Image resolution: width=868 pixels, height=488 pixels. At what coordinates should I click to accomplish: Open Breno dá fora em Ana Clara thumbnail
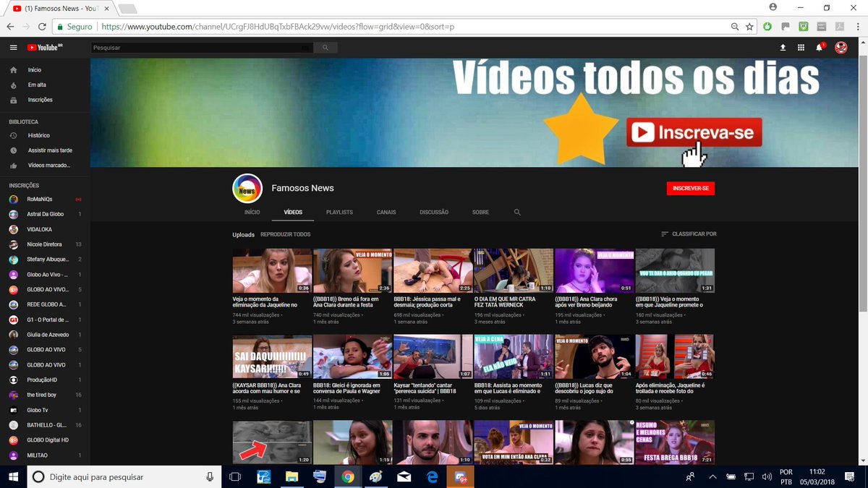[353, 270]
